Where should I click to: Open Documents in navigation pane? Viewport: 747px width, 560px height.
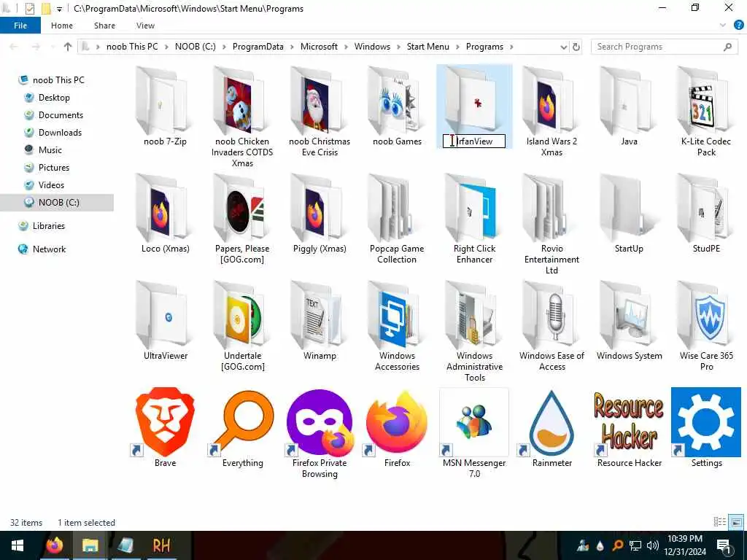(x=61, y=115)
